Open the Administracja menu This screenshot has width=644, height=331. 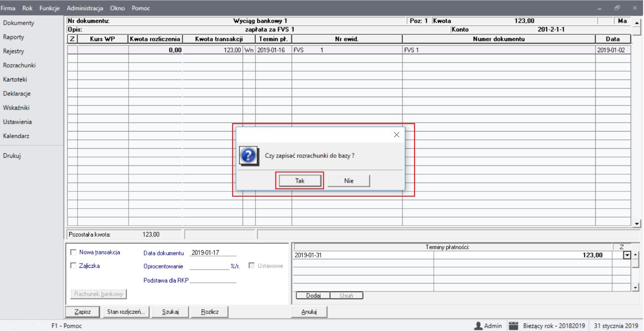pyautogui.click(x=85, y=8)
